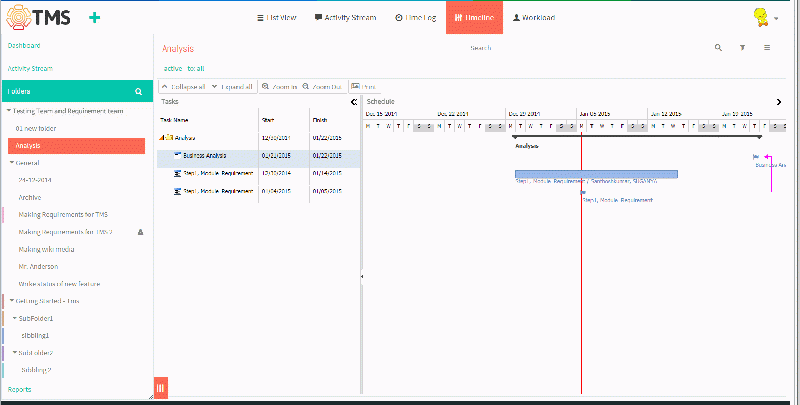Click the magnifier search icon in header
This screenshot has height=405, width=800.
pyautogui.click(x=718, y=48)
